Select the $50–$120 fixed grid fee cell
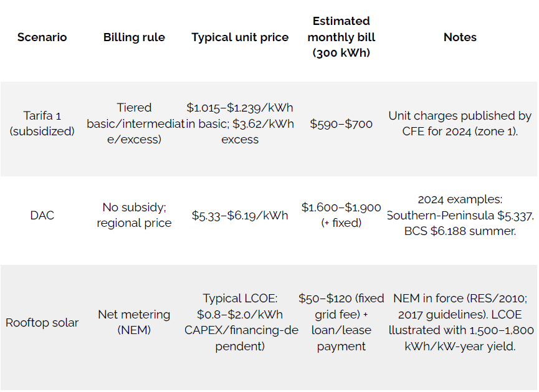This screenshot has height=392, width=539. click(x=341, y=322)
